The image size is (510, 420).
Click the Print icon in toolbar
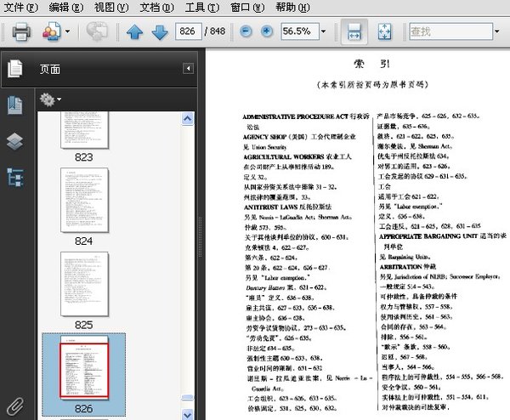click(x=20, y=32)
